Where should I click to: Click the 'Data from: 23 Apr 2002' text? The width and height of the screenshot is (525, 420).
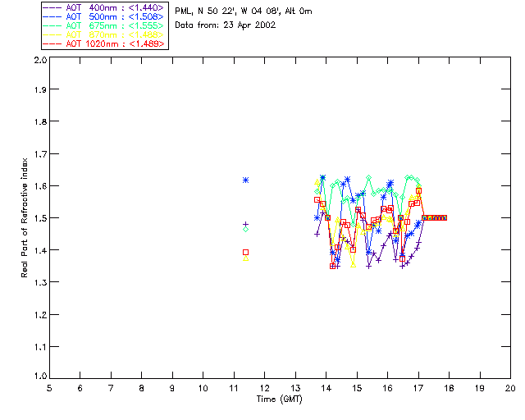(x=226, y=25)
